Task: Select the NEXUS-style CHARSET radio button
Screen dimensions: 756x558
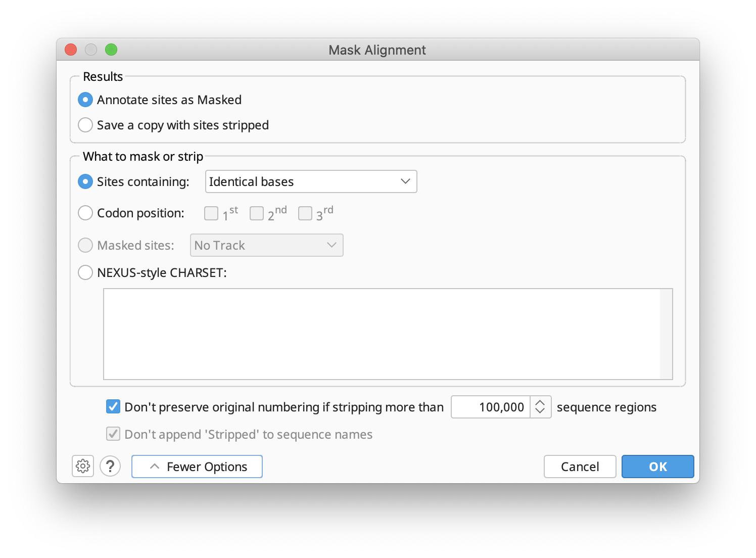Action: coord(85,272)
